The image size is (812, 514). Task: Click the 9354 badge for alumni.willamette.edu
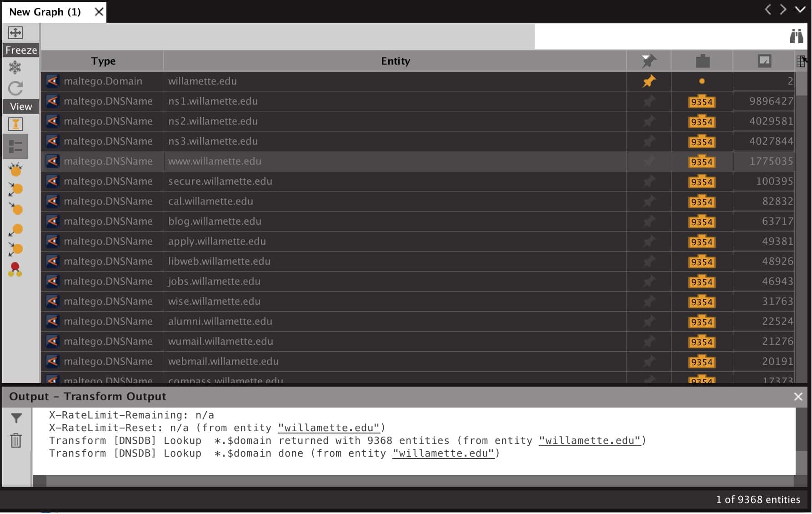coord(702,322)
